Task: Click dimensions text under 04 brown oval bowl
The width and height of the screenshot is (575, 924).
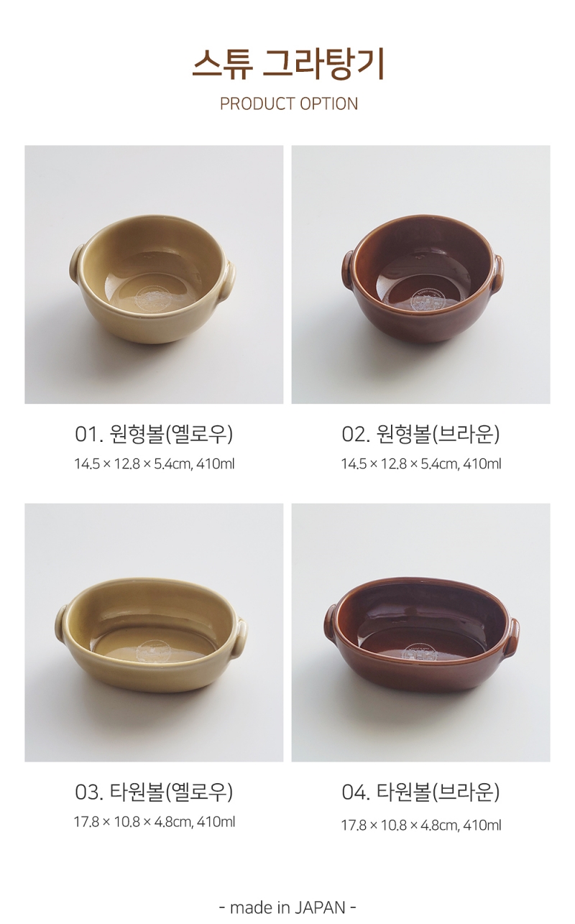Action: (421, 826)
